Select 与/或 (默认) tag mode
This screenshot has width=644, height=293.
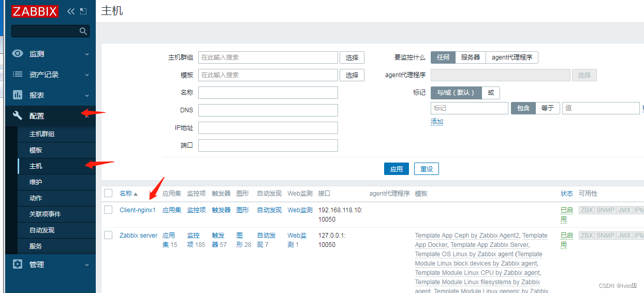(456, 93)
